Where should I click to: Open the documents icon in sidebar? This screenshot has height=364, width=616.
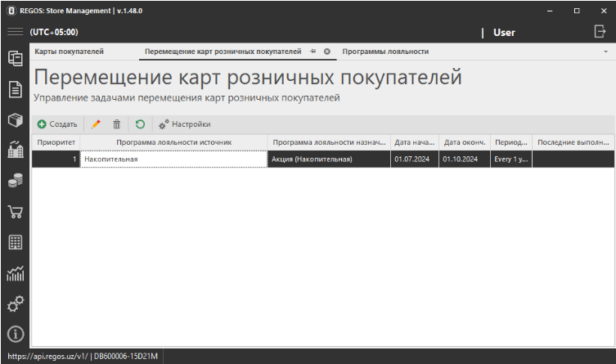(15, 89)
